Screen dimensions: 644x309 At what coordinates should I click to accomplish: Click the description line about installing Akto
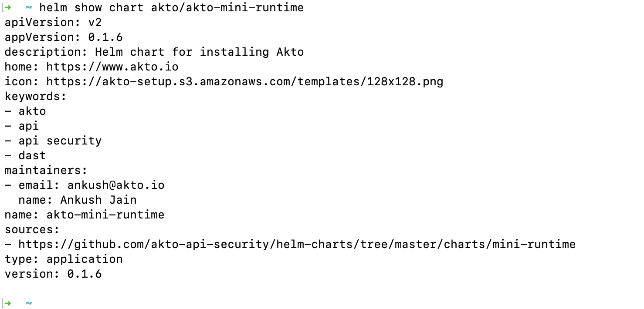(154, 52)
